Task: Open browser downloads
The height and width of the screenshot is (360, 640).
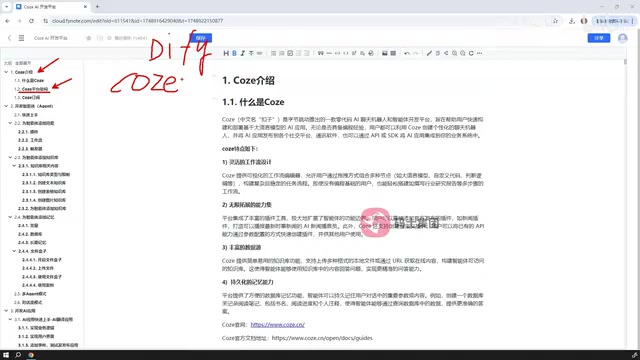Action: point(572,21)
